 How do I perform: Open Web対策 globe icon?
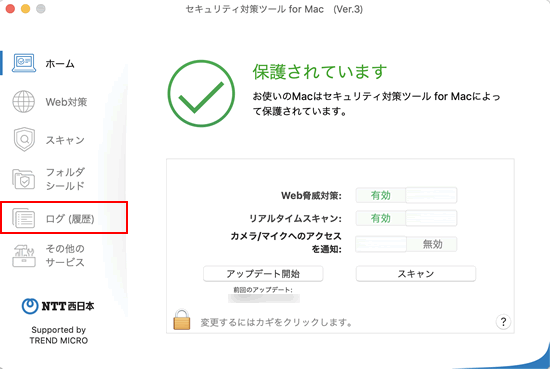[x=24, y=102]
